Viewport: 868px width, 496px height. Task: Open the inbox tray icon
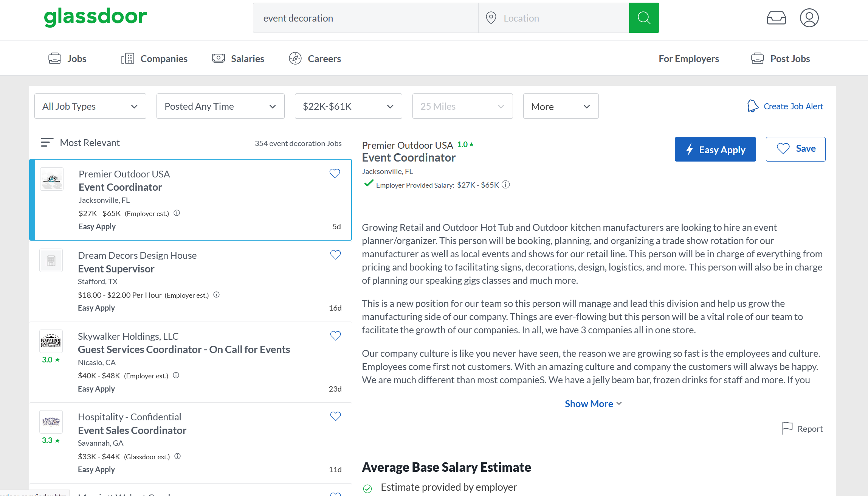click(x=776, y=18)
